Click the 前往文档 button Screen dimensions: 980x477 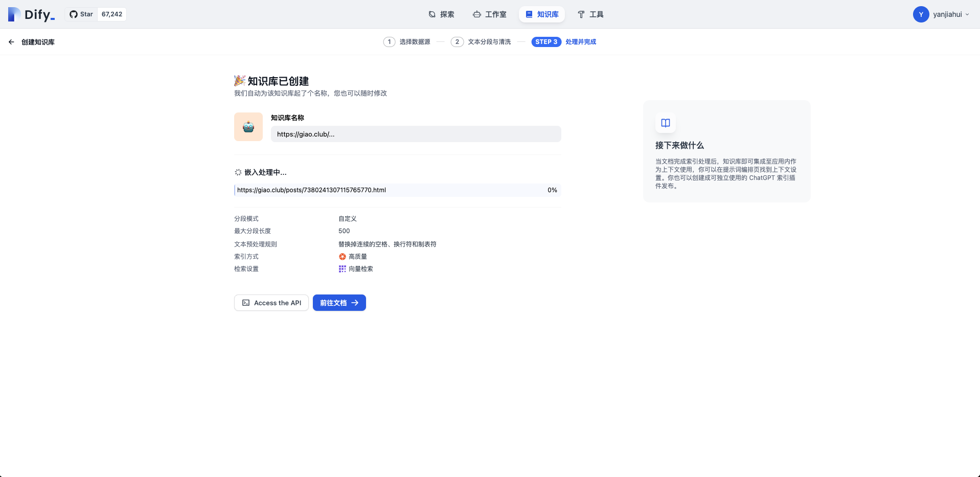click(339, 303)
